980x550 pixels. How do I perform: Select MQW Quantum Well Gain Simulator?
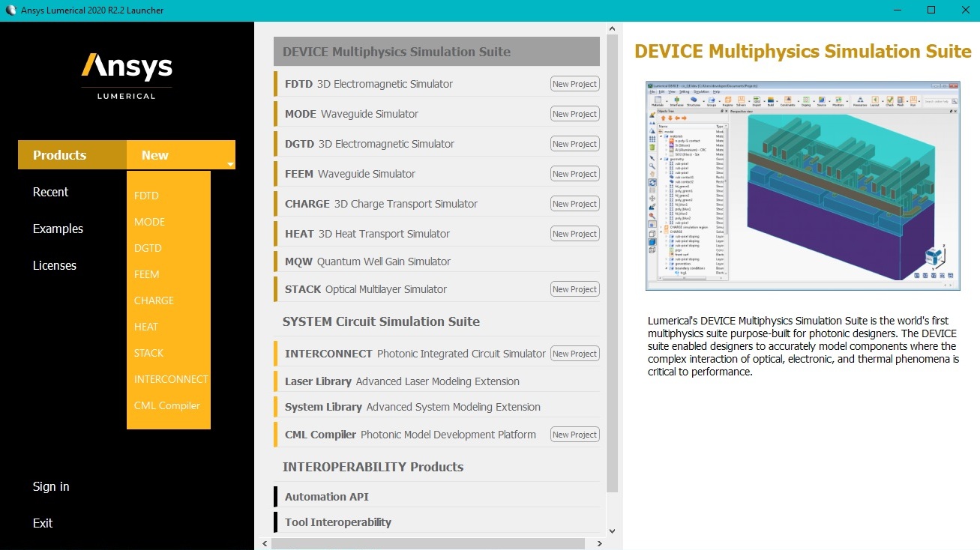pos(367,262)
